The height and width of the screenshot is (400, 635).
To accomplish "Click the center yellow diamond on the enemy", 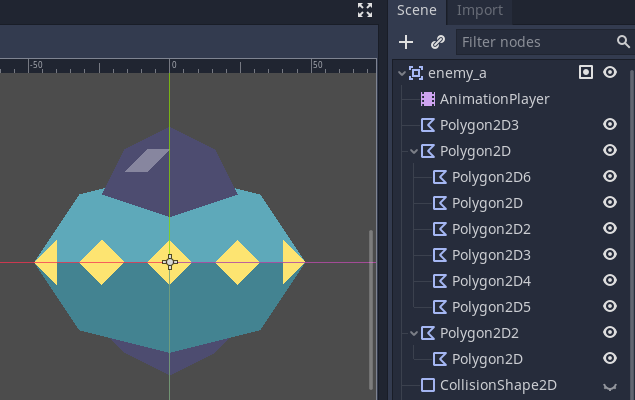I will 170,262.
